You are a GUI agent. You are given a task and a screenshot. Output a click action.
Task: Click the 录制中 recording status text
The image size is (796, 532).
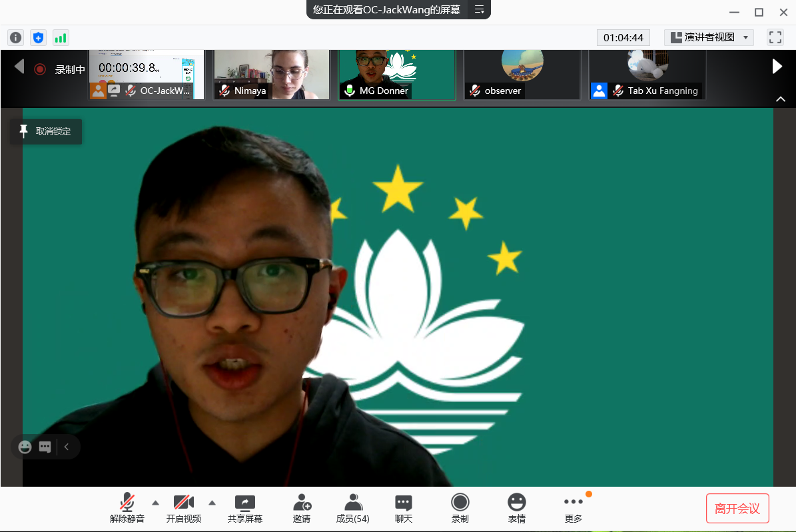70,69
